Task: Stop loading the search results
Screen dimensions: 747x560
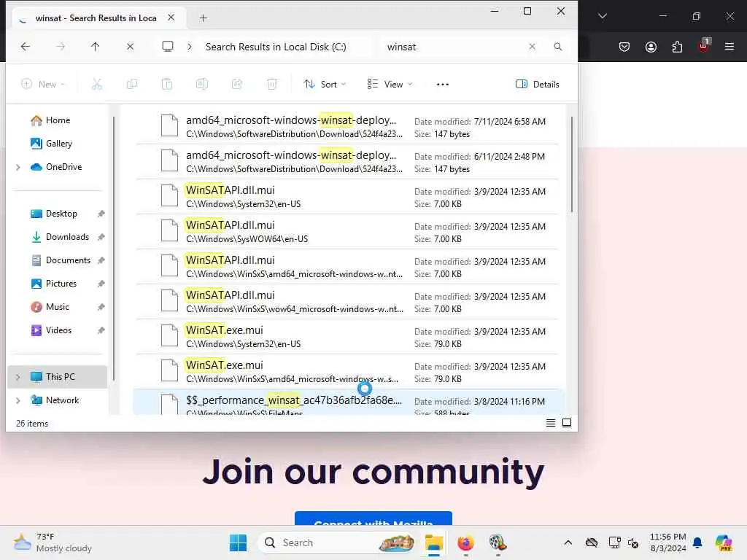Action: pyautogui.click(x=130, y=47)
